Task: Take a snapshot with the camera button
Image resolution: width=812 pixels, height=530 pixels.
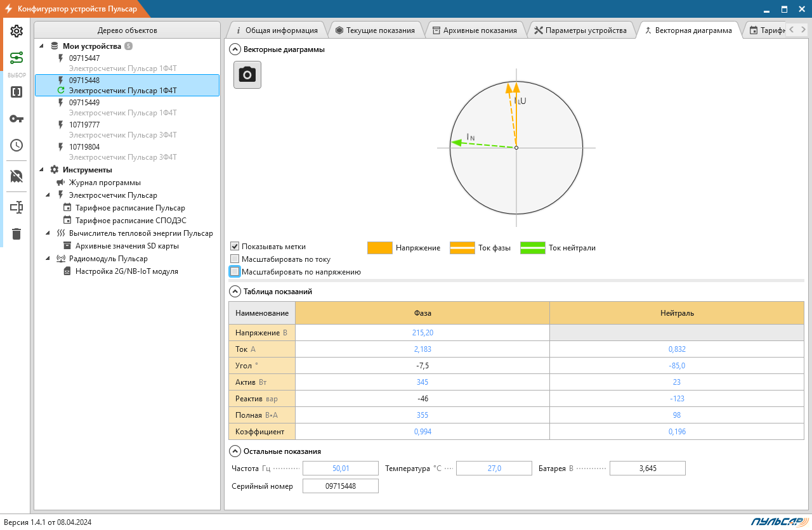Action: point(247,75)
